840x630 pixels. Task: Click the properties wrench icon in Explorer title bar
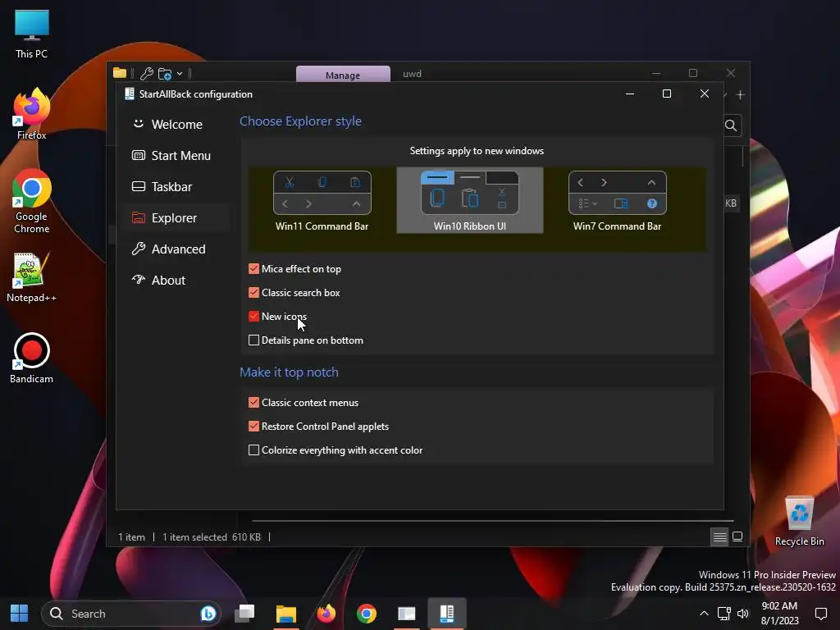tap(147, 73)
